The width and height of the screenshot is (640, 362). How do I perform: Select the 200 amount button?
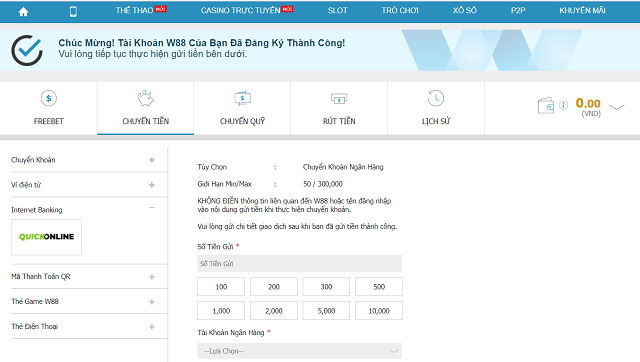[x=273, y=287]
